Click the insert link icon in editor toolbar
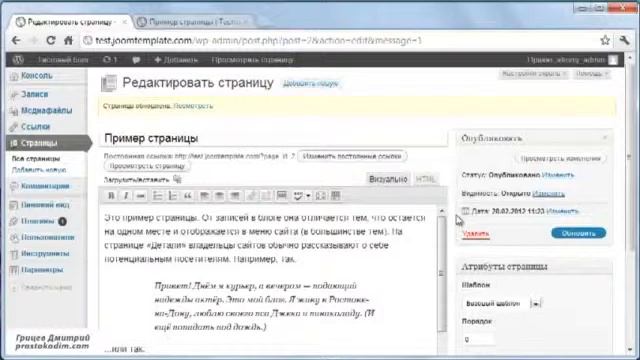 (x=251, y=196)
